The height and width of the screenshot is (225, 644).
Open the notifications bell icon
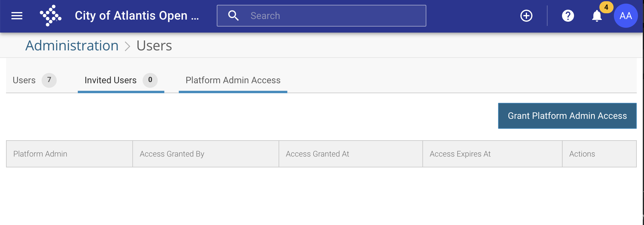coord(597,16)
